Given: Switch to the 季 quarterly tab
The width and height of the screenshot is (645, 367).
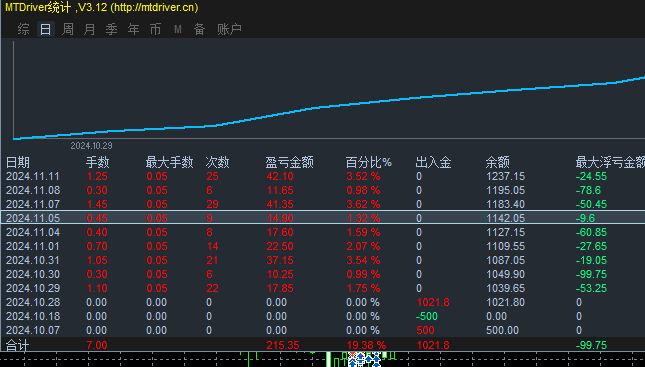Looking at the screenshot, I should tap(111, 29).
